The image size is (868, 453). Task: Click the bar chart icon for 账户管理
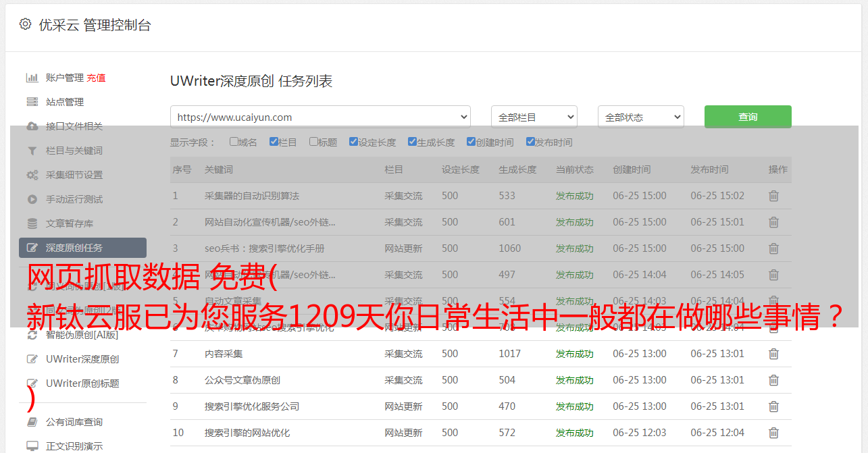[32, 78]
